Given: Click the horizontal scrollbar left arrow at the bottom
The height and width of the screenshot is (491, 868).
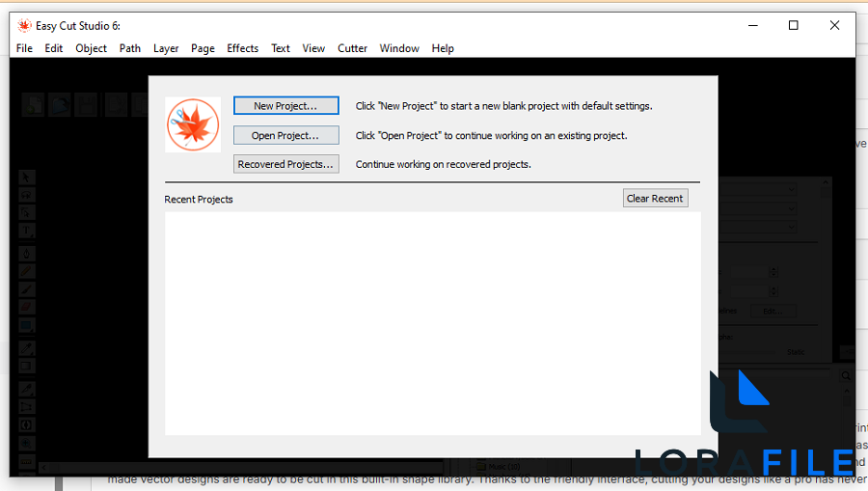Looking at the screenshot, I should (43, 468).
